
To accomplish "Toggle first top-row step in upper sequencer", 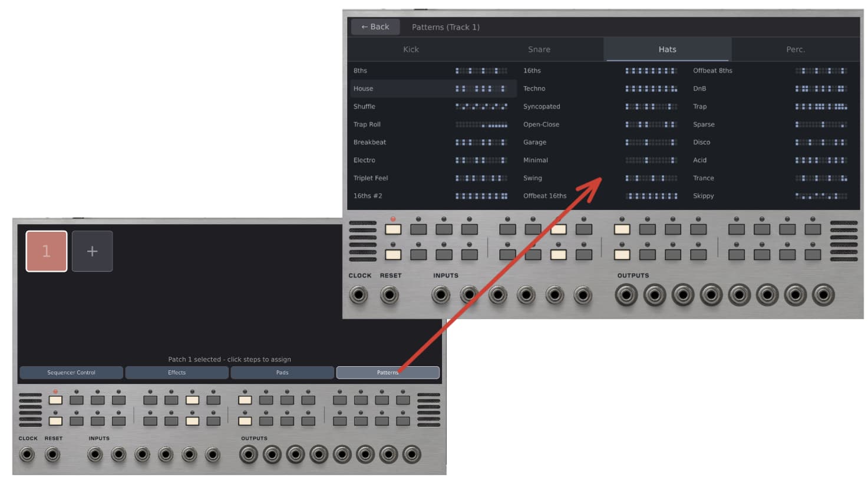I will pyautogui.click(x=393, y=229).
